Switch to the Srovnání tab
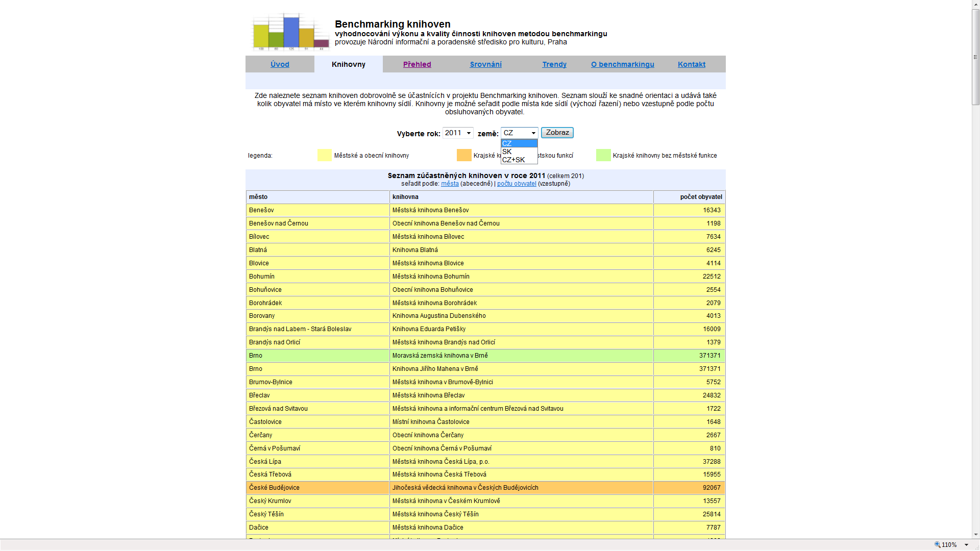The image size is (980, 551). pyautogui.click(x=485, y=64)
